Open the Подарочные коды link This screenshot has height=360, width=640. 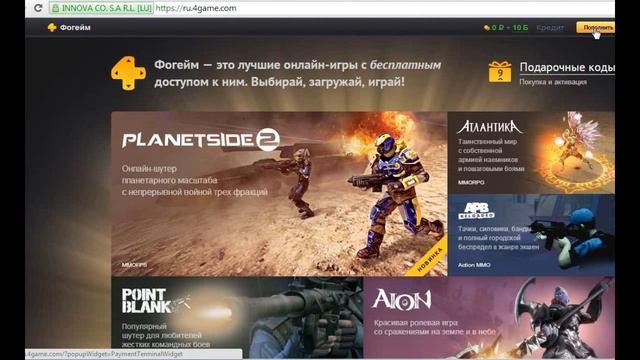(x=567, y=67)
